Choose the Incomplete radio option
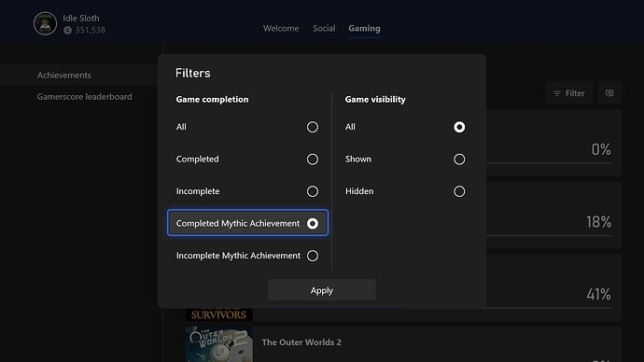 coord(312,191)
